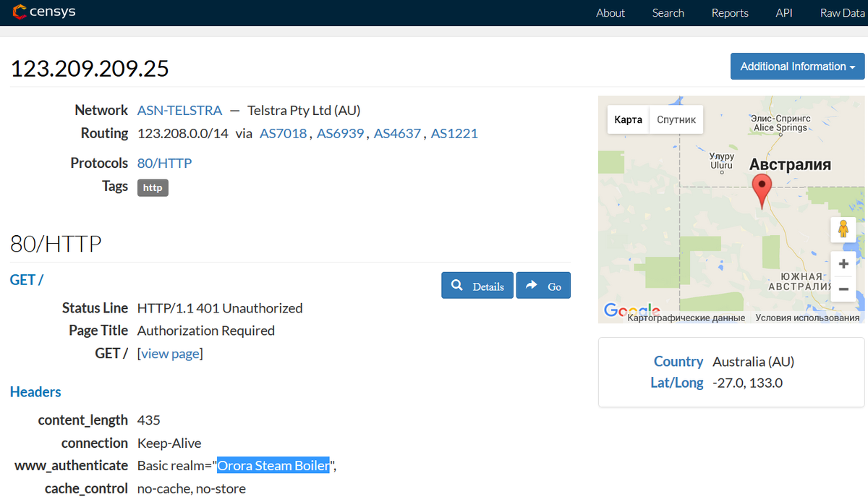The image size is (868, 497).
Task: Click the -27.0, 133.0 coordinates value
Action: (748, 383)
